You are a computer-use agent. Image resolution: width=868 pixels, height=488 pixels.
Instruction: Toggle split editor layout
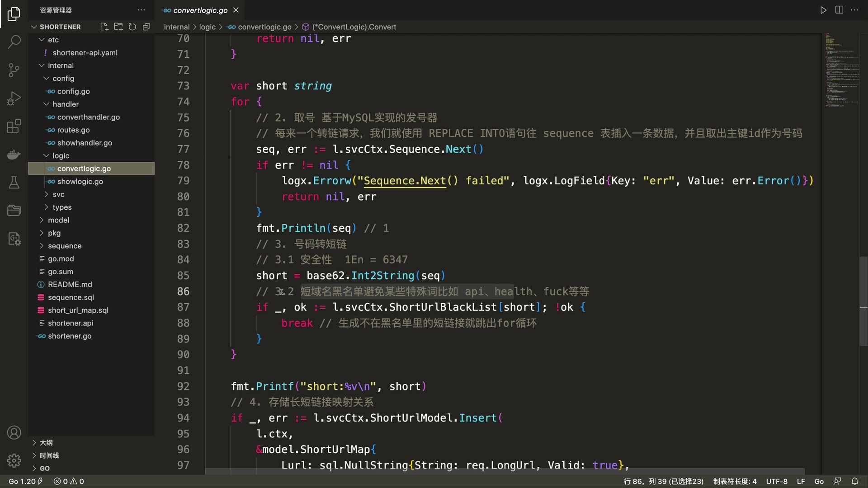click(839, 9)
